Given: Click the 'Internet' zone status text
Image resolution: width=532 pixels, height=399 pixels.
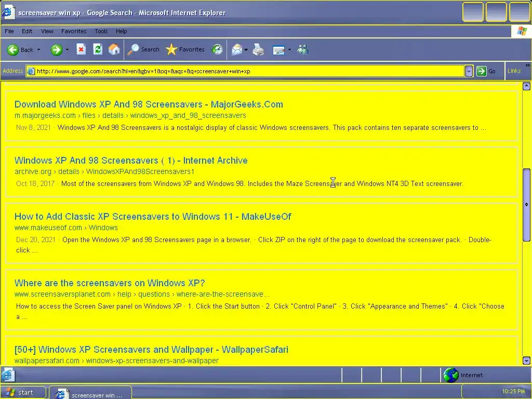Looking at the screenshot, I should pos(472,375).
